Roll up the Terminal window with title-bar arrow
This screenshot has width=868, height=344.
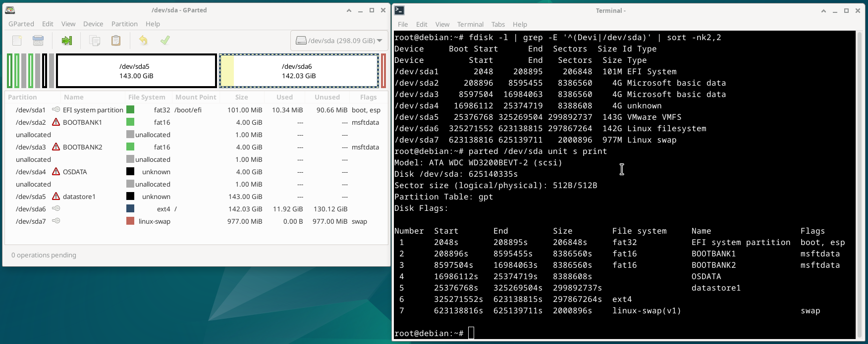click(x=823, y=10)
